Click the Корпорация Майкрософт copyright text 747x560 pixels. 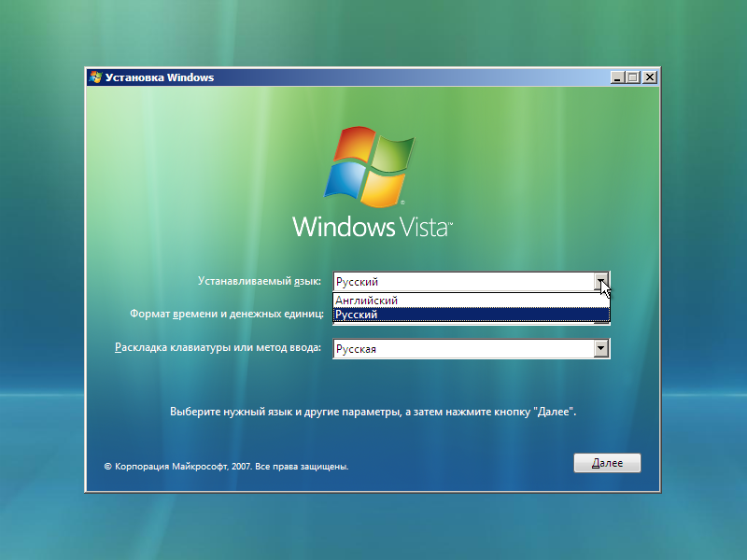(226, 466)
